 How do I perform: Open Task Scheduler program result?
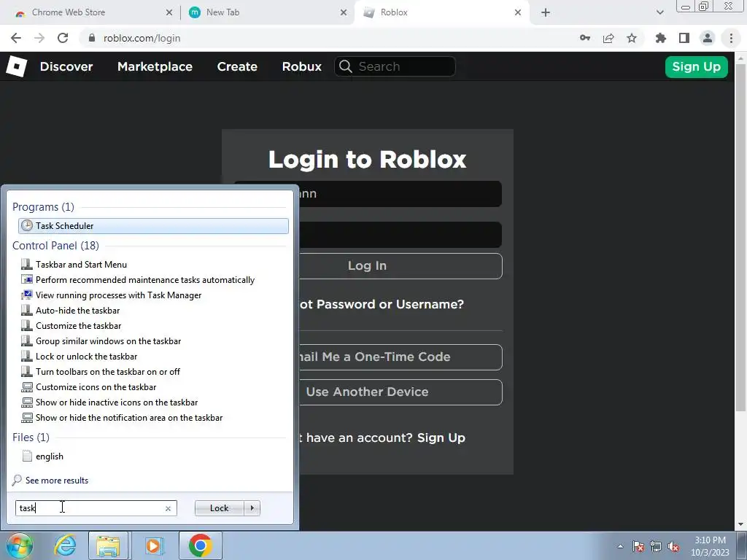[153, 226]
